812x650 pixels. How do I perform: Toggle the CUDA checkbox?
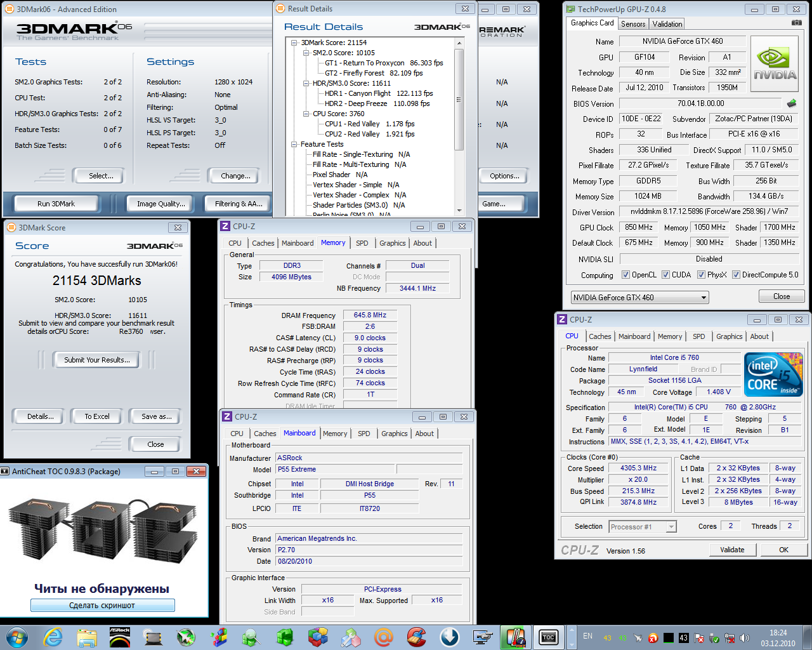(x=665, y=275)
